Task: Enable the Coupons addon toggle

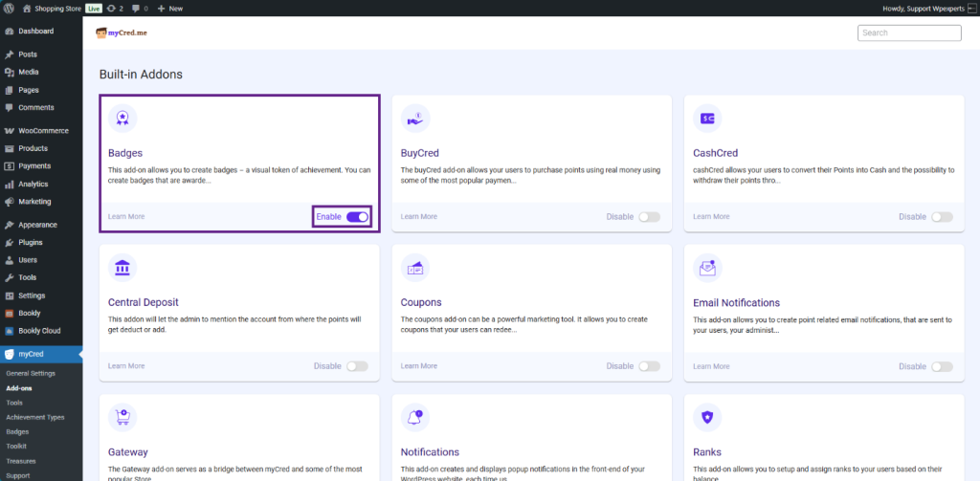Action: pyautogui.click(x=650, y=366)
